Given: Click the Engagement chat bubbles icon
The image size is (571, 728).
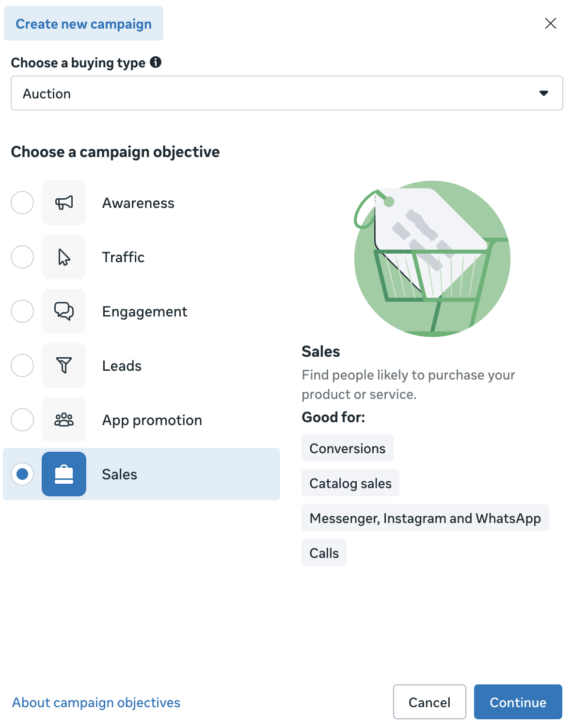Looking at the screenshot, I should pyautogui.click(x=64, y=311).
